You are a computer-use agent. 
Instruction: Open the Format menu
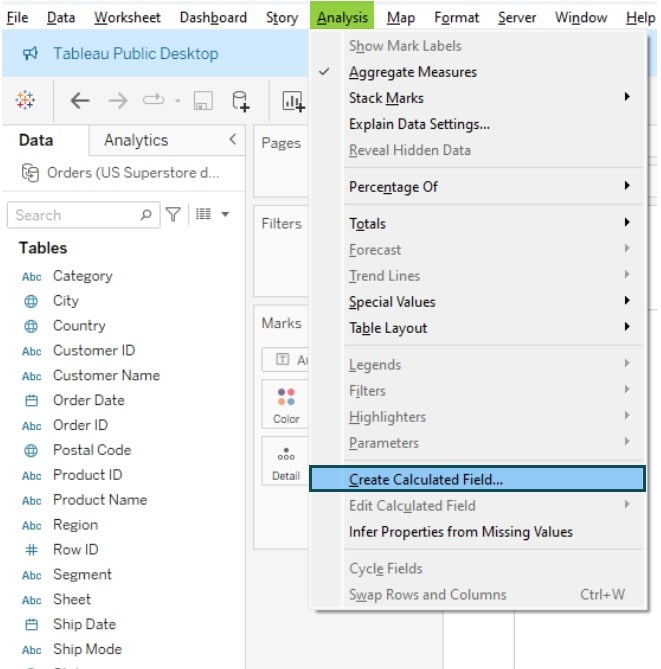coord(456,17)
